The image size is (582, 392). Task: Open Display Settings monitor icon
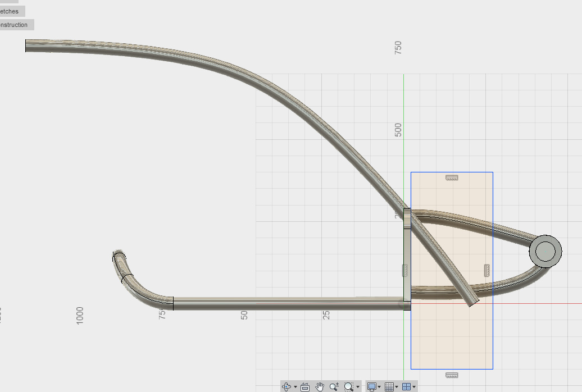371,386
